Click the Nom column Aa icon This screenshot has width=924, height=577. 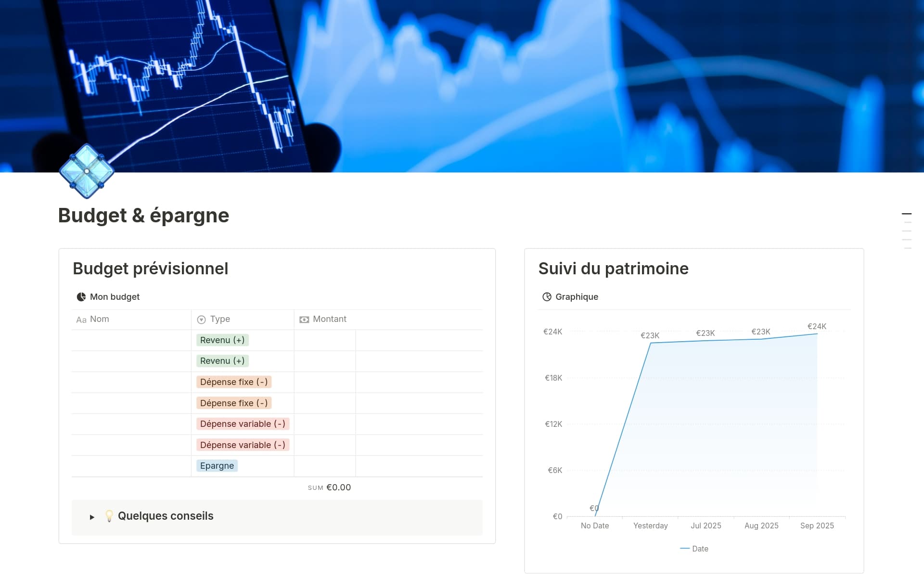click(x=81, y=320)
